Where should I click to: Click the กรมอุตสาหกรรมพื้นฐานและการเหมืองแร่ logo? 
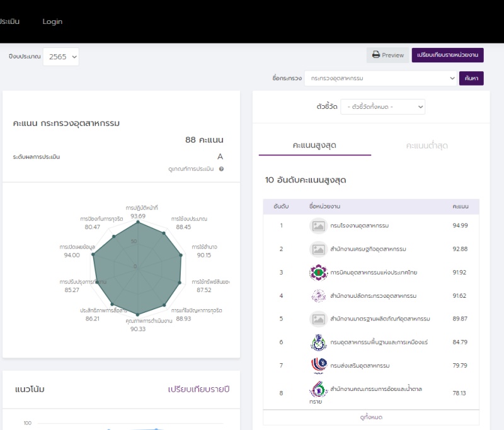[319, 342]
